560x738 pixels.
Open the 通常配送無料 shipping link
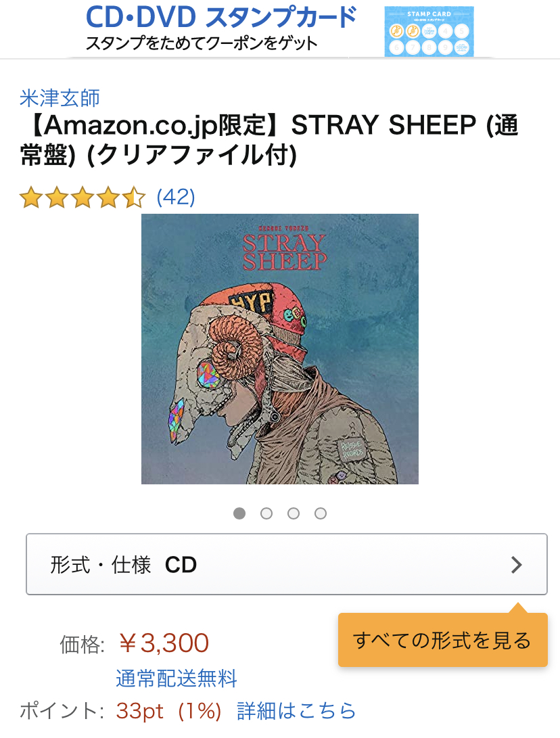point(177,678)
